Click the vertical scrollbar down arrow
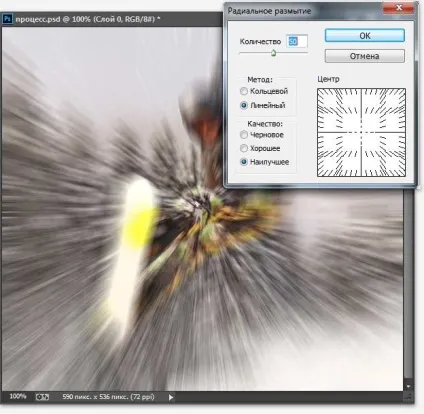This screenshot has height=414, width=424. 408,387
